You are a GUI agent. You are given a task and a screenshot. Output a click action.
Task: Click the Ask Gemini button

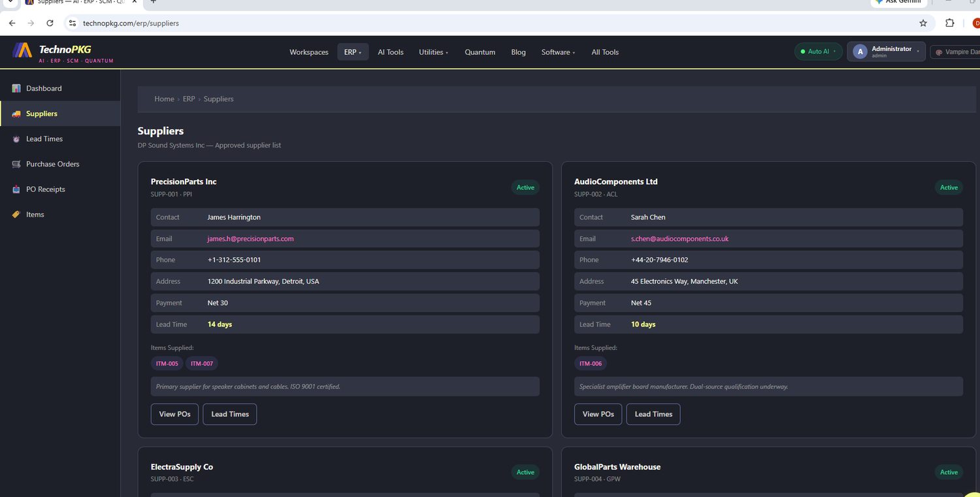click(x=899, y=3)
